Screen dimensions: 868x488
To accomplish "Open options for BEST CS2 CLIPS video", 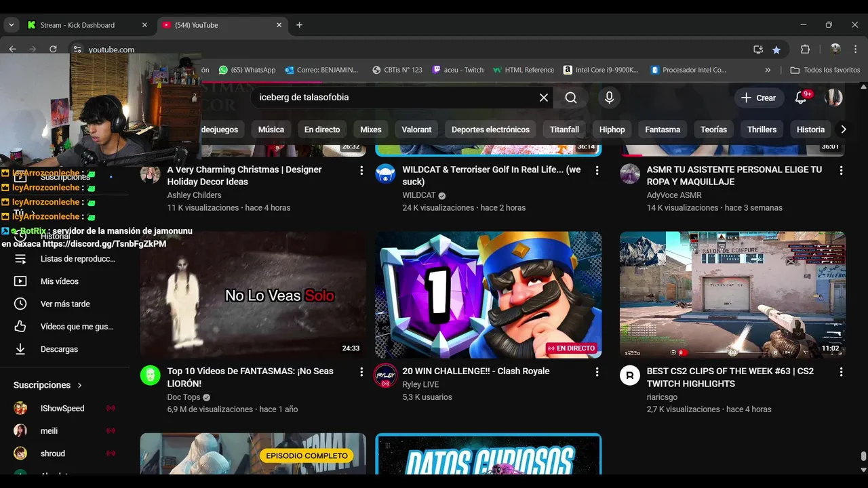I will pos(841,372).
